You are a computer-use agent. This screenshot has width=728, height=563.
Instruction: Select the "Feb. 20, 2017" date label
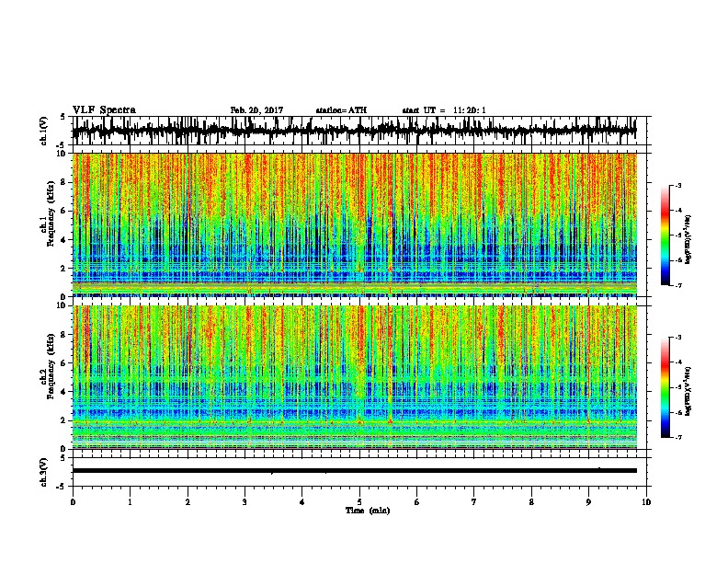256,110
